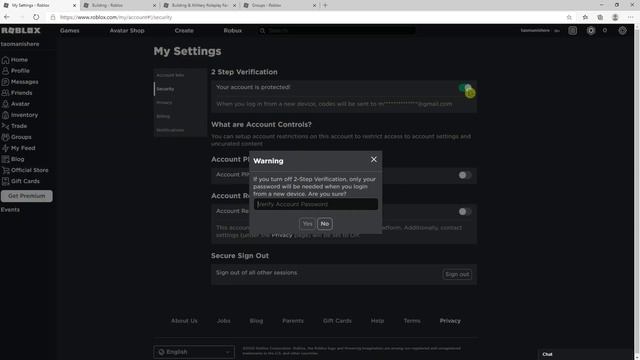The image size is (640, 360).
Task: Click the browser back arrow
Action: [x=7, y=17]
